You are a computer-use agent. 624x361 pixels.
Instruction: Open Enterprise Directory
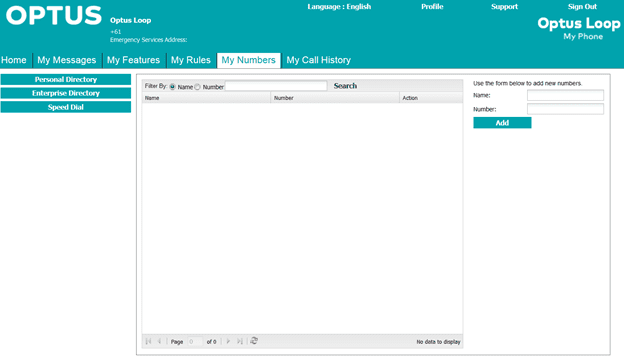[x=66, y=93]
